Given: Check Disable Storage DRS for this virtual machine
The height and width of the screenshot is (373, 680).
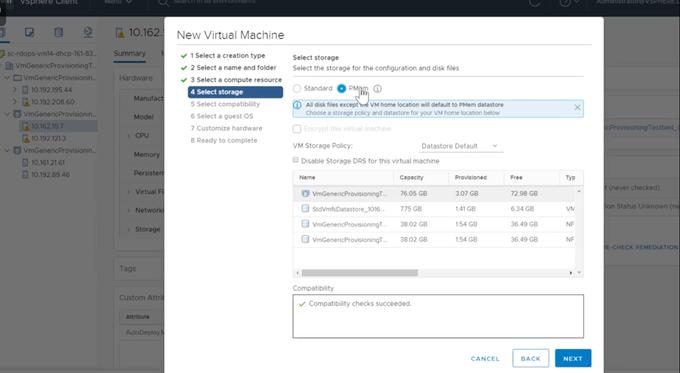Looking at the screenshot, I should (296, 160).
